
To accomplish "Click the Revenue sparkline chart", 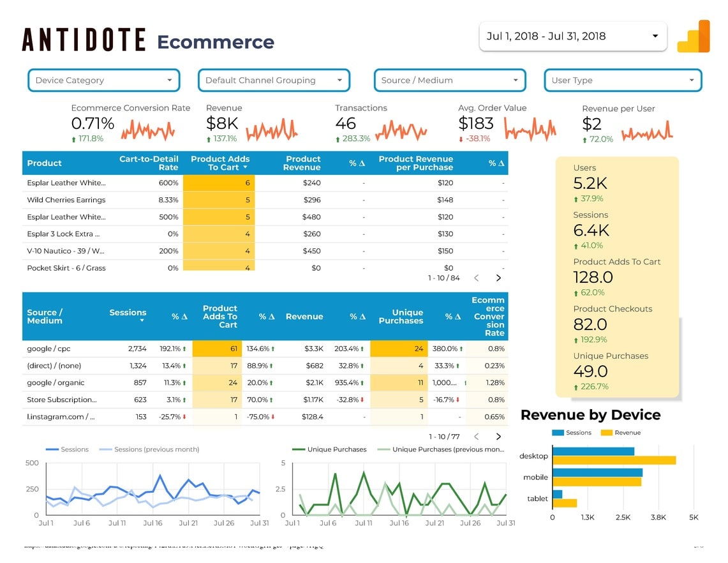I will coord(272,131).
